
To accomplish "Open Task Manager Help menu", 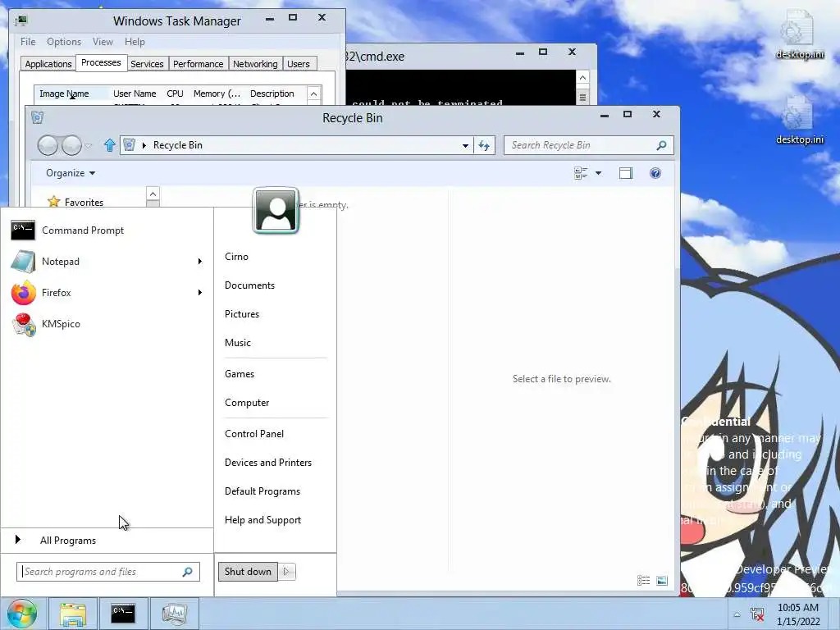I will click(x=135, y=42).
